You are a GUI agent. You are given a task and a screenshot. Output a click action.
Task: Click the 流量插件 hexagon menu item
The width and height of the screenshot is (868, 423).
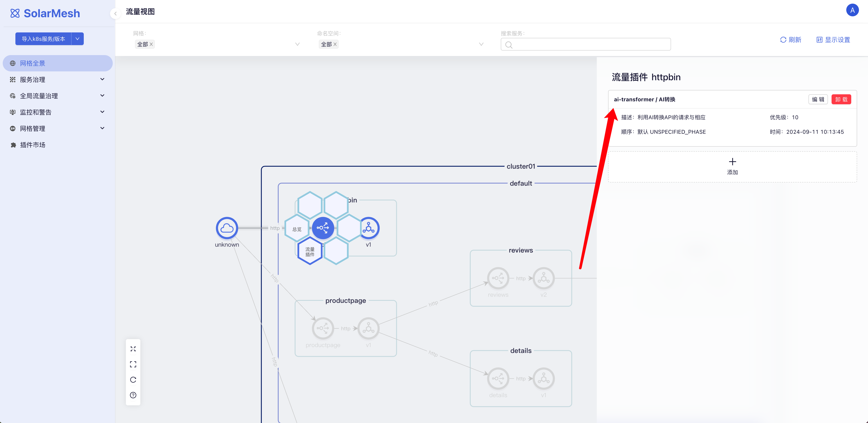[310, 252]
